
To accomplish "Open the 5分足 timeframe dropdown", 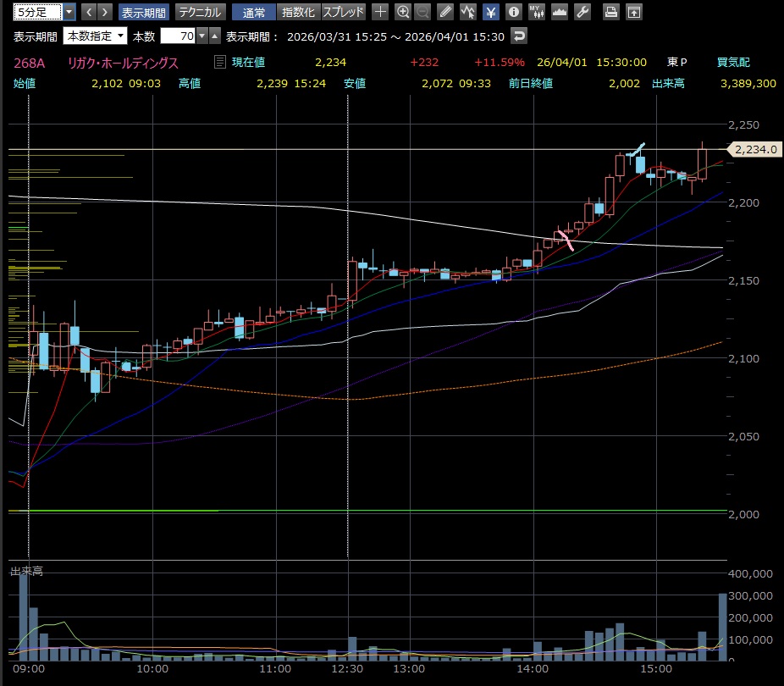I will (69, 12).
